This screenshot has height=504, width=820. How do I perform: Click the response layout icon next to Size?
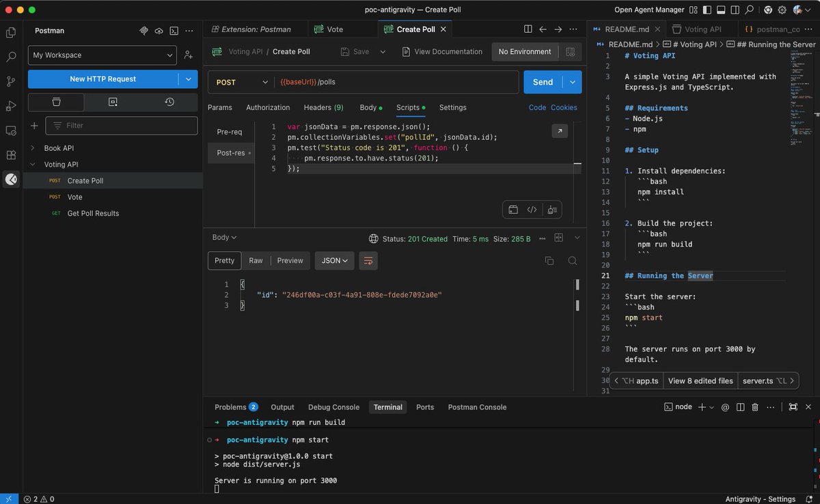point(559,238)
